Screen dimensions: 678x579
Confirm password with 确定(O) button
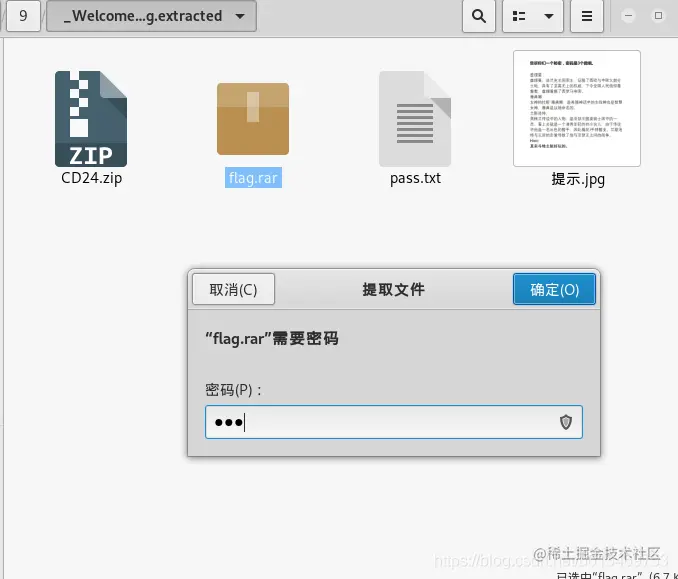pos(554,289)
